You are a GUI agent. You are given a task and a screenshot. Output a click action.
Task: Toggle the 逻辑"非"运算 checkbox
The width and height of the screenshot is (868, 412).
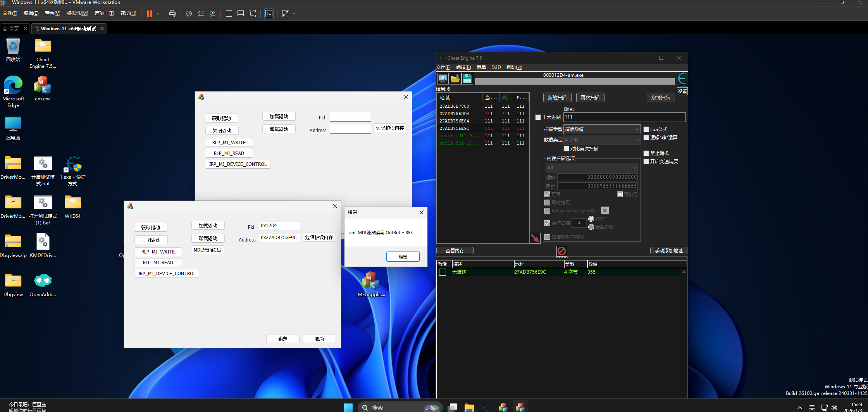pos(646,137)
